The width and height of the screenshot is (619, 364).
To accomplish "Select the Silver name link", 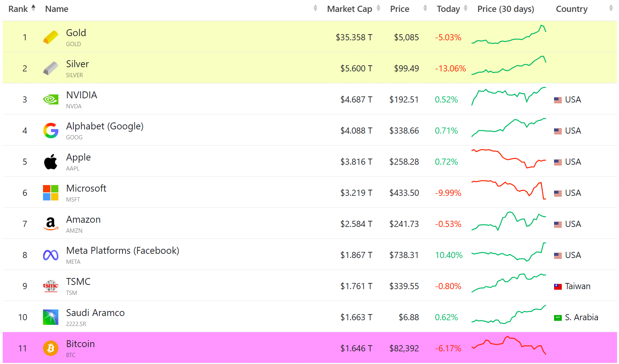I will 77,64.
